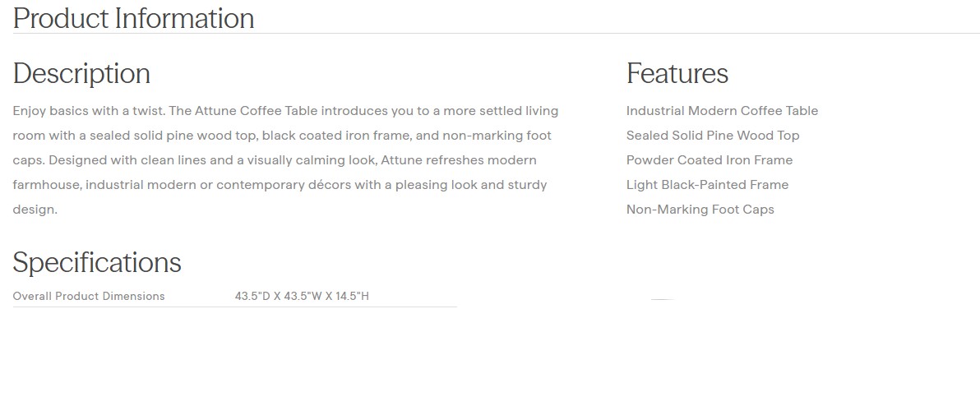Viewport: 980px width, 415px height.
Task: Click the Non-Marking Foot Caps feature
Action: coord(700,210)
